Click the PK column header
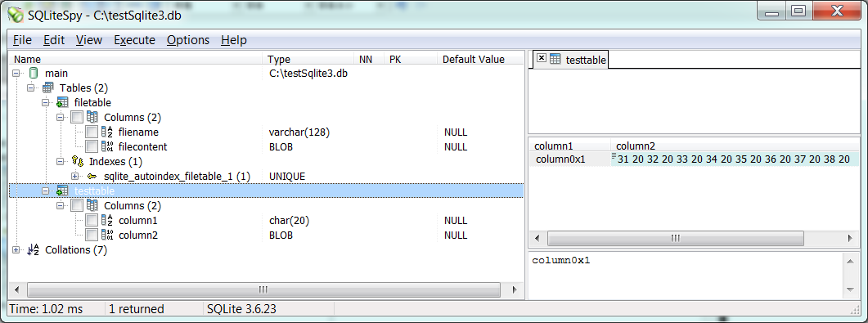The image size is (868, 323). pyautogui.click(x=411, y=59)
